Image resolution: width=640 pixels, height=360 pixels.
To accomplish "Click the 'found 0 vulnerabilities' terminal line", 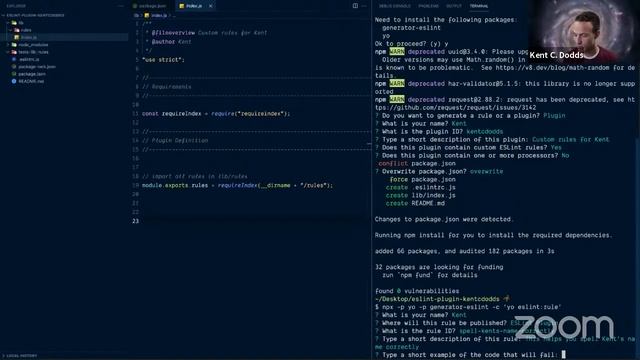I will point(417,291).
